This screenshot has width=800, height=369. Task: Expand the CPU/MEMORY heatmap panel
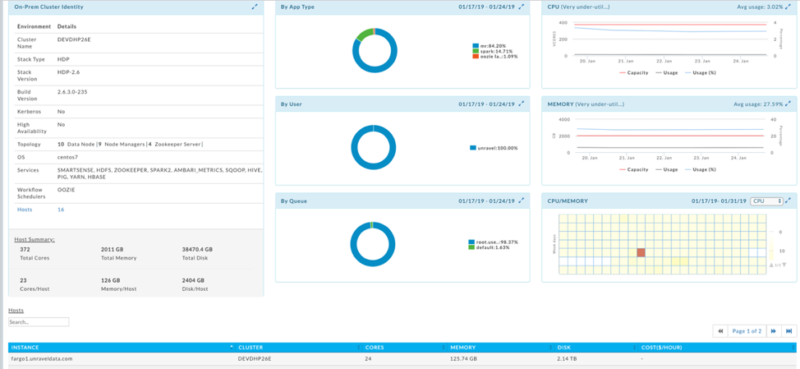click(789, 201)
